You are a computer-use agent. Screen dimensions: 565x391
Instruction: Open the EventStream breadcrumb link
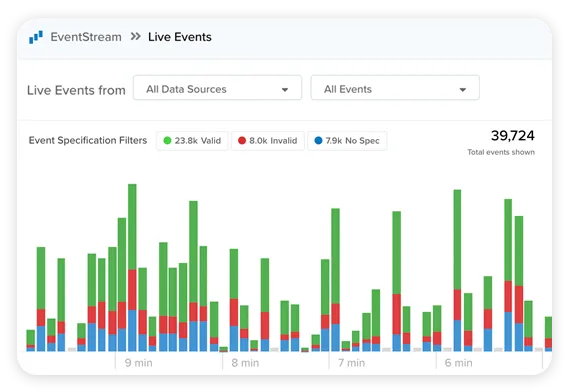coord(86,37)
